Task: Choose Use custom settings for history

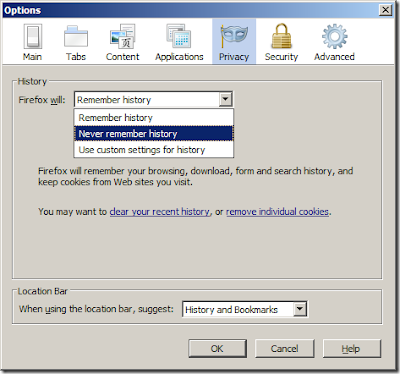Action: tap(154, 150)
